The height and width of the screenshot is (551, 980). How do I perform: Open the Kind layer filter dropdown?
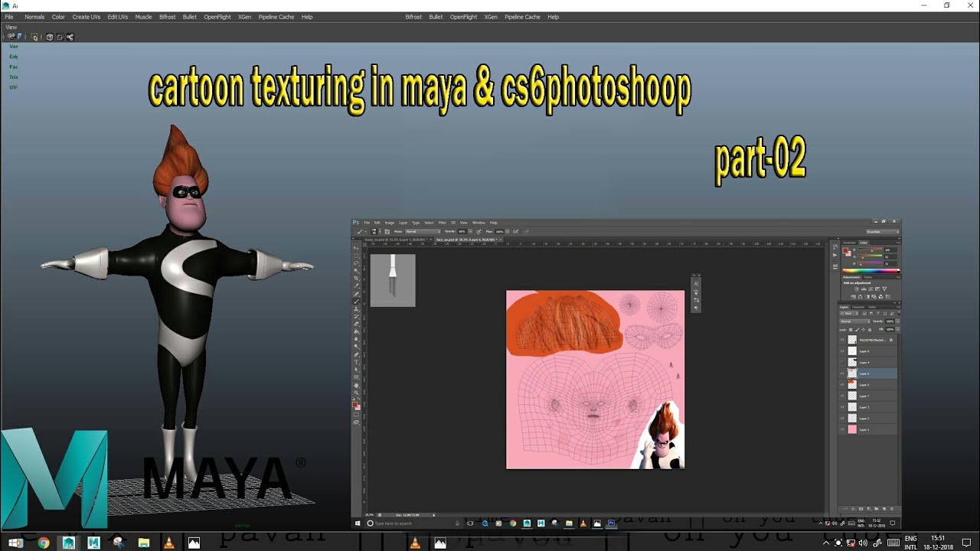coord(848,313)
